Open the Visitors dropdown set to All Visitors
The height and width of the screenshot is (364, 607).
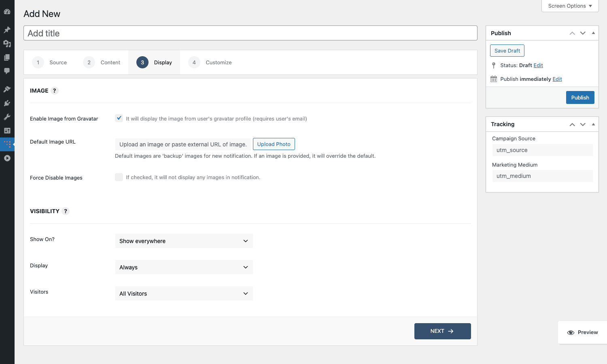(184, 294)
